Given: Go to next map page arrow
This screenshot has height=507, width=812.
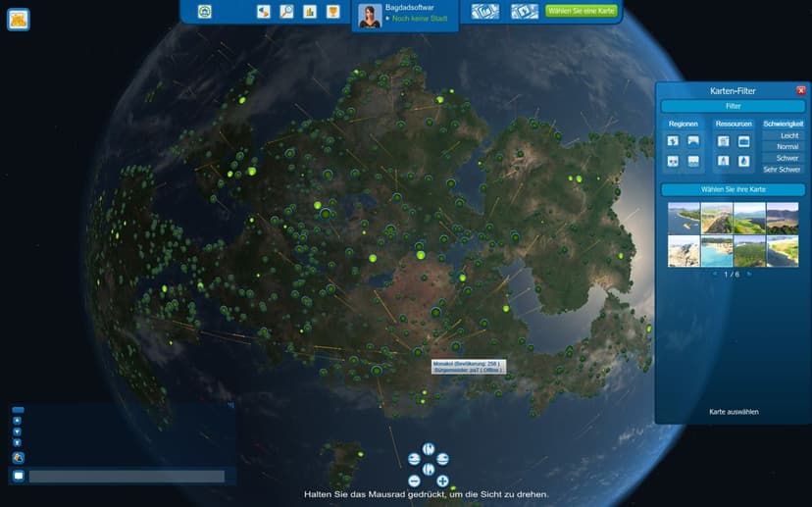Looking at the screenshot, I should (749, 274).
